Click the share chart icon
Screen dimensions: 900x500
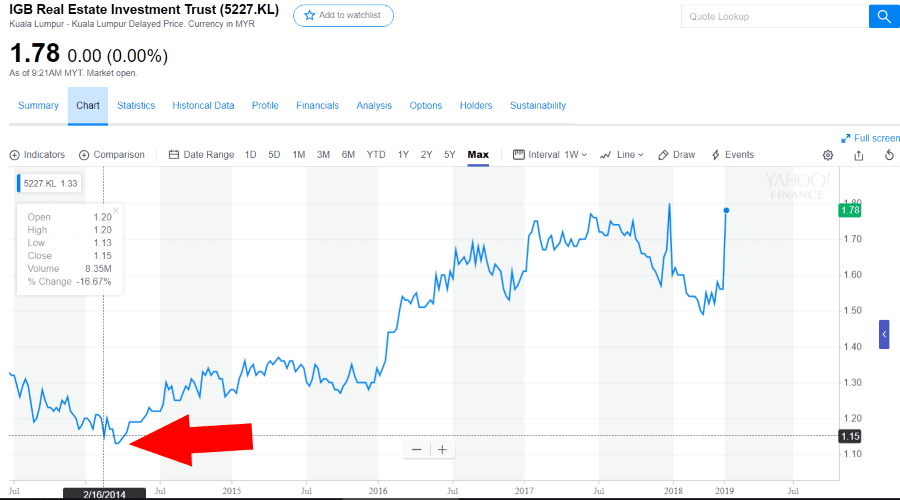(859, 155)
